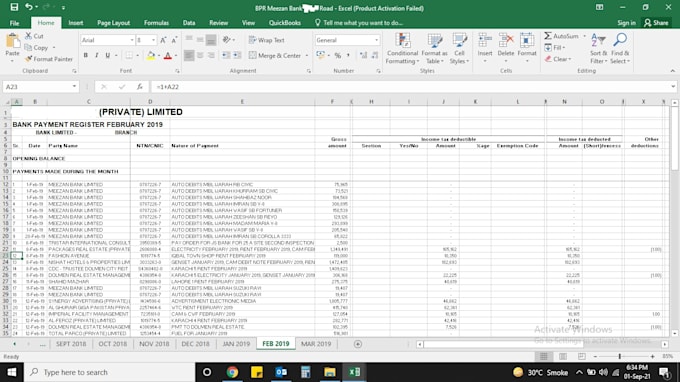Open the General number format dropdown

pos(376,40)
